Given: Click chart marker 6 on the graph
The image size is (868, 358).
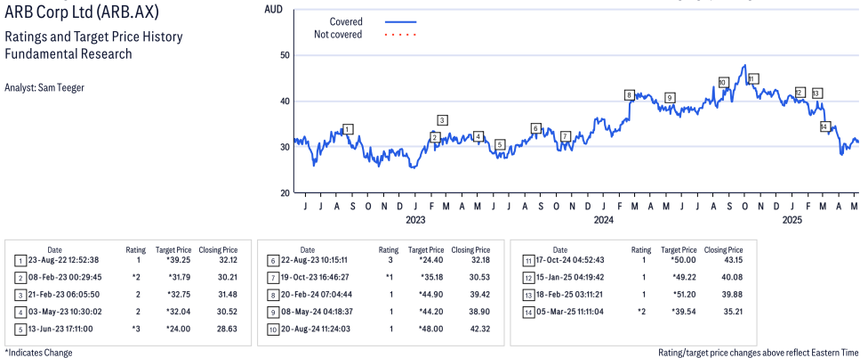Looking at the screenshot, I should point(535,128).
